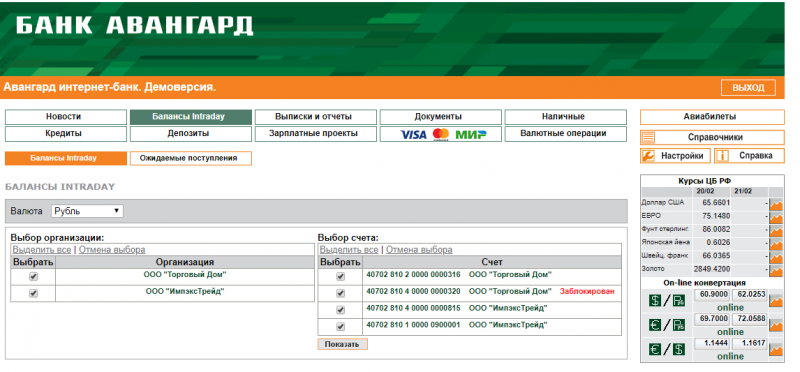The image size is (800, 372).
Task: Click Отмена выбора under account selection
Action: tap(419, 250)
